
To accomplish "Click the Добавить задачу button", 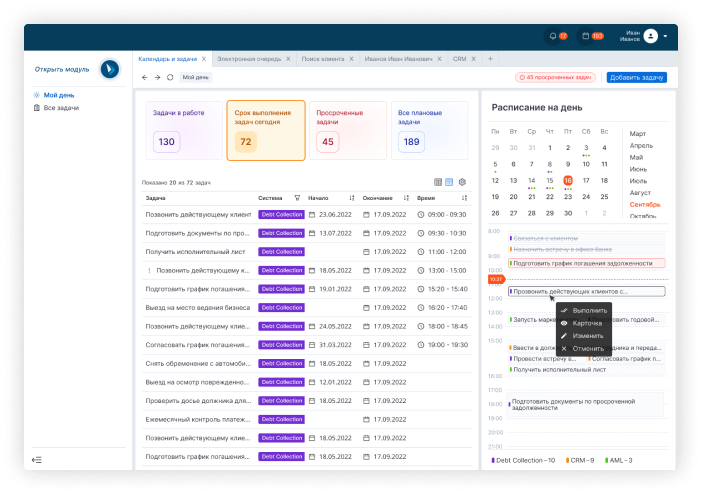I will [x=637, y=77].
